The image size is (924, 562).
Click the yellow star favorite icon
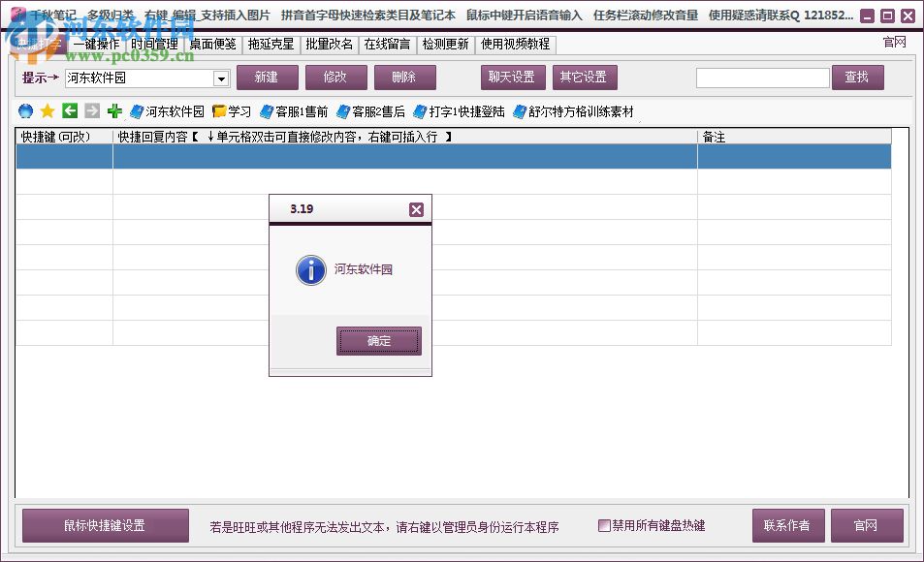(47, 110)
